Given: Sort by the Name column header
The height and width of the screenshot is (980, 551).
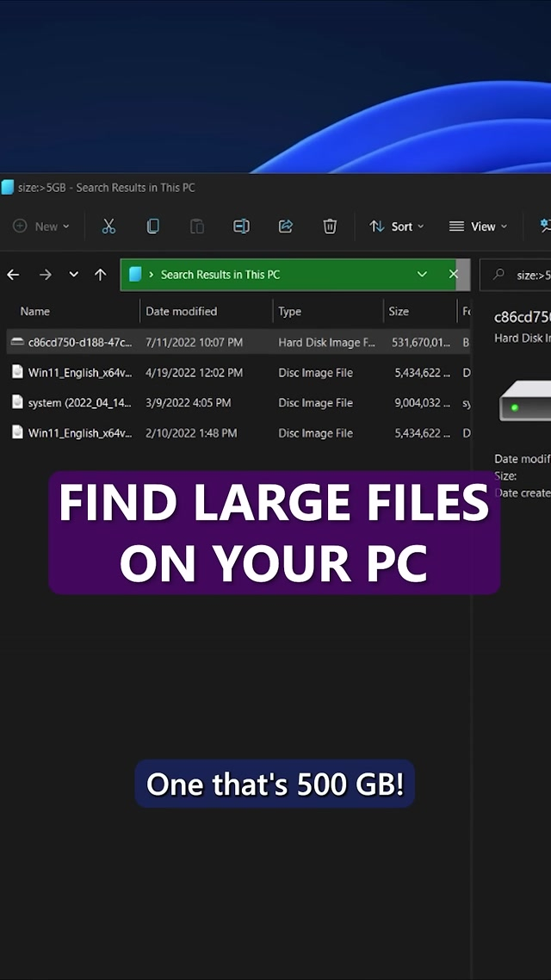Looking at the screenshot, I should 35,312.
